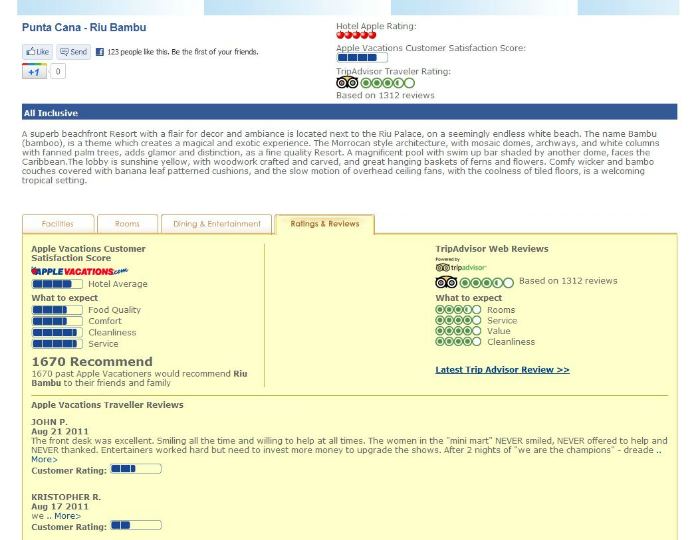700x540 pixels.
Task: Select the Ratings & Reviews tab
Action: [325, 224]
